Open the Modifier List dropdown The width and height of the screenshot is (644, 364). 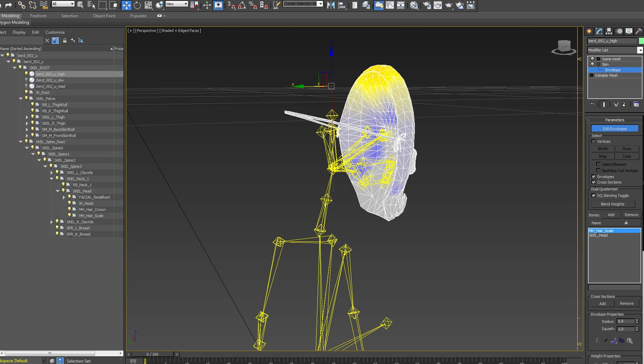tap(640, 50)
